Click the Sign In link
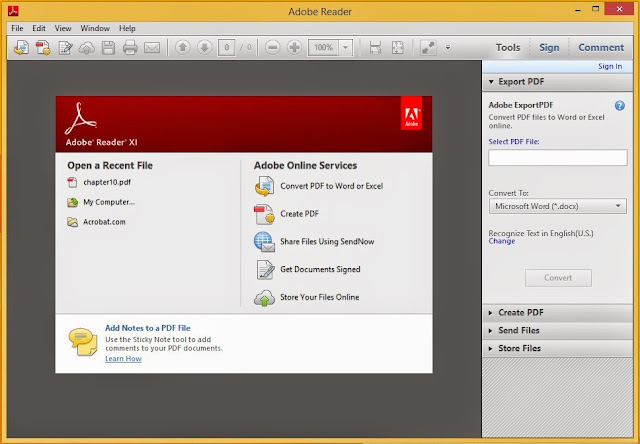 click(x=610, y=67)
